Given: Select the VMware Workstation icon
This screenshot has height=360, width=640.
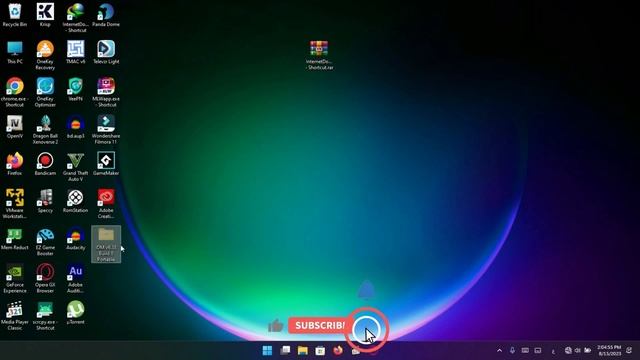Looking at the screenshot, I should pos(15,204).
